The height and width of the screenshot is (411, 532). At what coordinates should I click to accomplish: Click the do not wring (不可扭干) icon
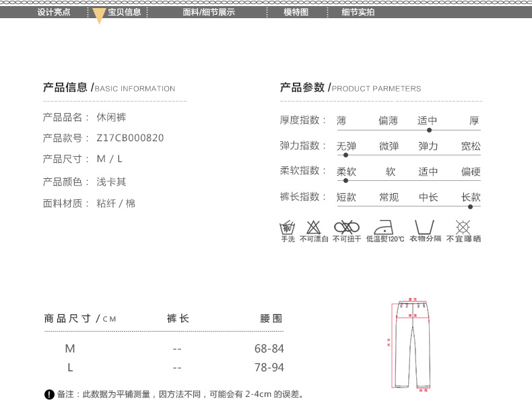[x=347, y=227]
